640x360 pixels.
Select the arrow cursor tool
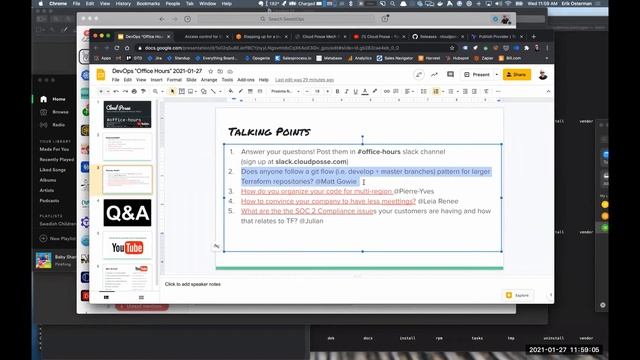172,91
